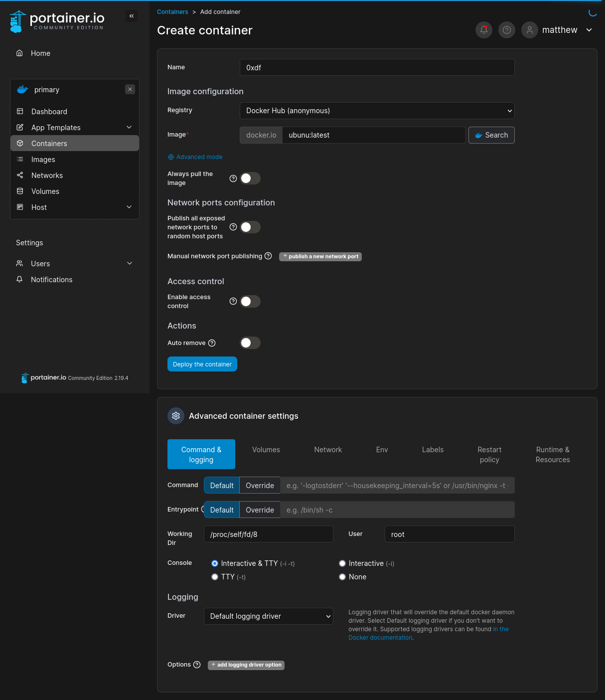Image resolution: width=605 pixels, height=700 pixels.
Task: Close the primary environment with X icon
Action: click(x=130, y=89)
